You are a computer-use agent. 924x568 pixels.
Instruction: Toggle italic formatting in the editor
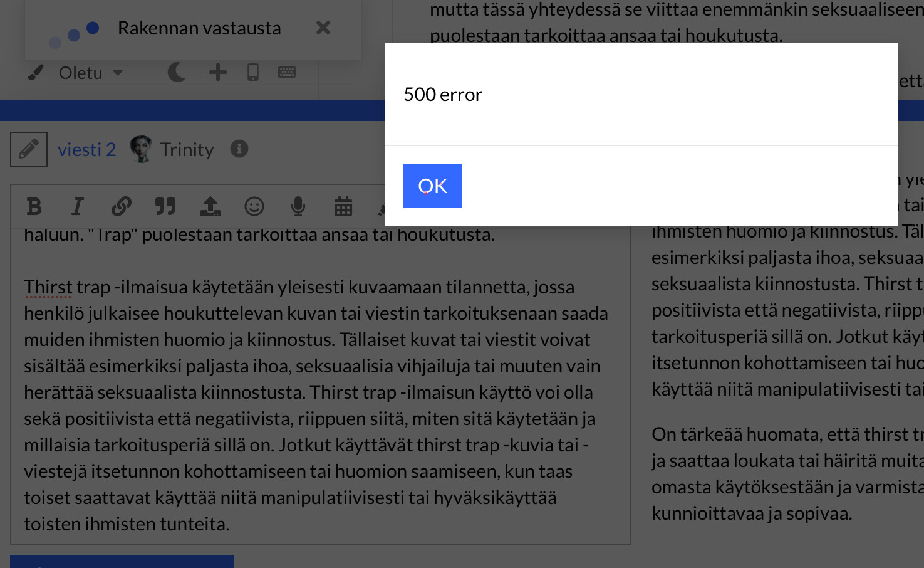pyautogui.click(x=77, y=206)
